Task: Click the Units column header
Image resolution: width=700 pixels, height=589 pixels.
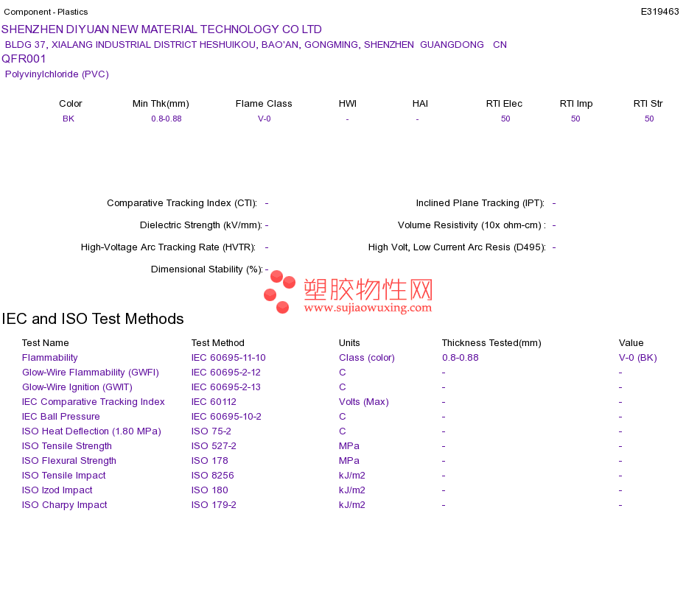Action: pyautogui.click(x=349, y=342)
